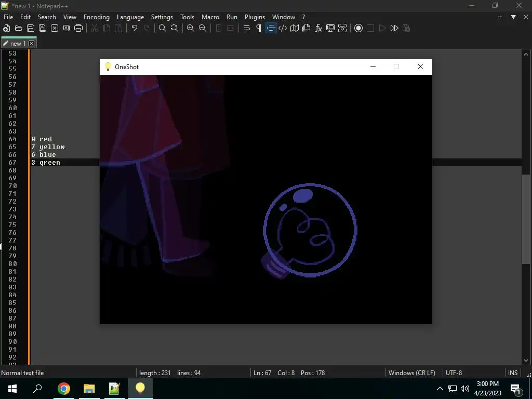Close the OneShot window
Image resolution: width=532 pixels, height=399 pixels.
point(420,67)
